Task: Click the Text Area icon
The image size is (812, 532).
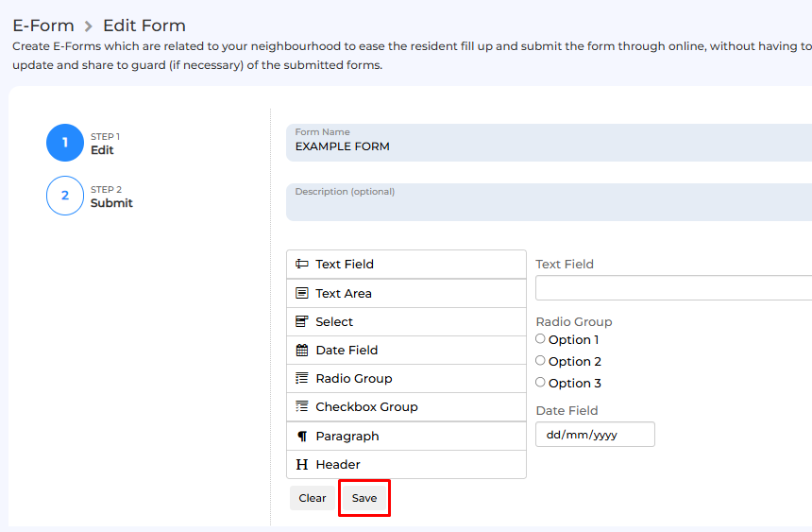Action: pos(302,293)
